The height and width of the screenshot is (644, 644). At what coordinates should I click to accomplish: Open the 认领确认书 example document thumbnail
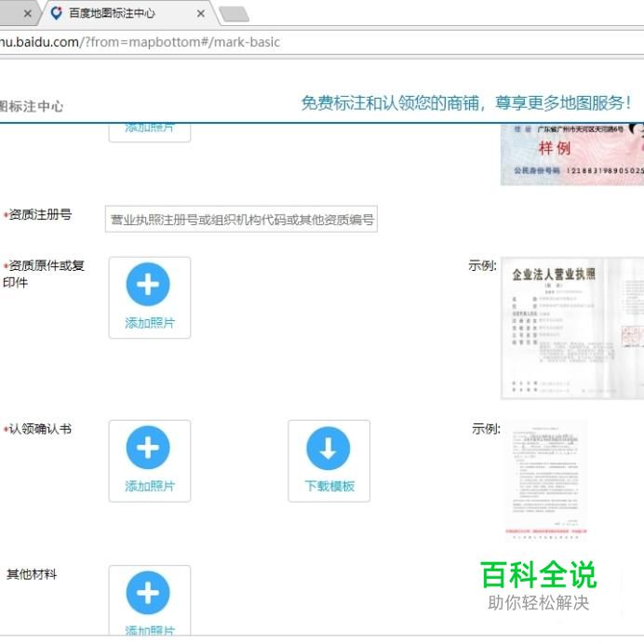point(545,480)
